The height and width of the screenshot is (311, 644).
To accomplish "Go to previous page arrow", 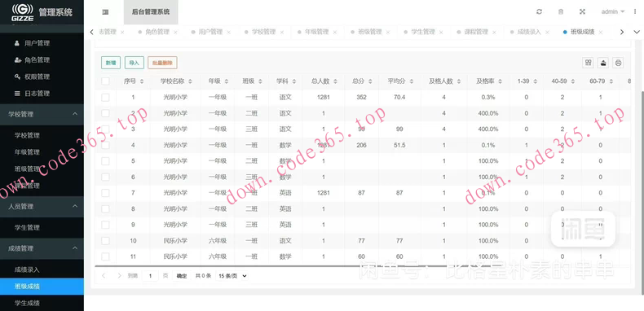I will (104, 276).
